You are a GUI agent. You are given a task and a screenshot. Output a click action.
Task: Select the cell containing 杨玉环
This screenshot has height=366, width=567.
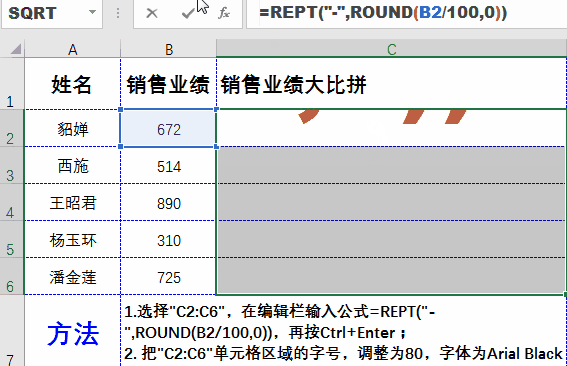point(72,239)
